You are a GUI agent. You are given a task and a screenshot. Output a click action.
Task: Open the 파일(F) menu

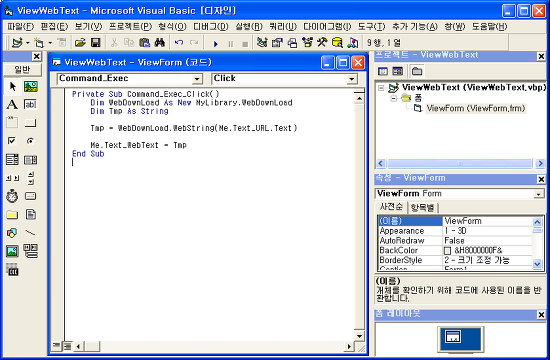(20, 27)
